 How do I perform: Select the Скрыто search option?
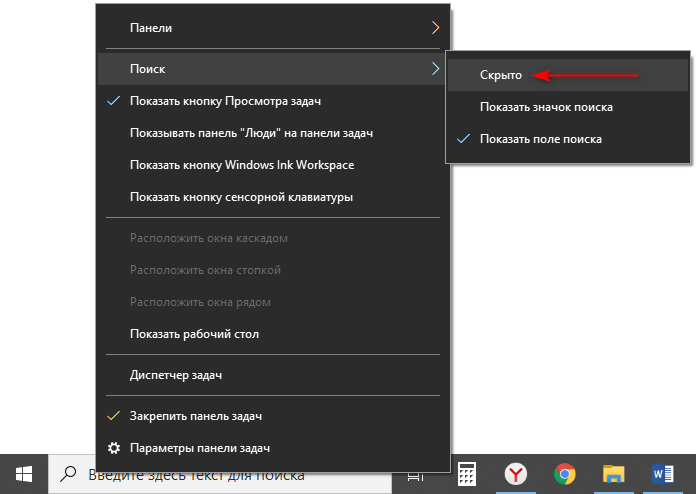[568, 75]
